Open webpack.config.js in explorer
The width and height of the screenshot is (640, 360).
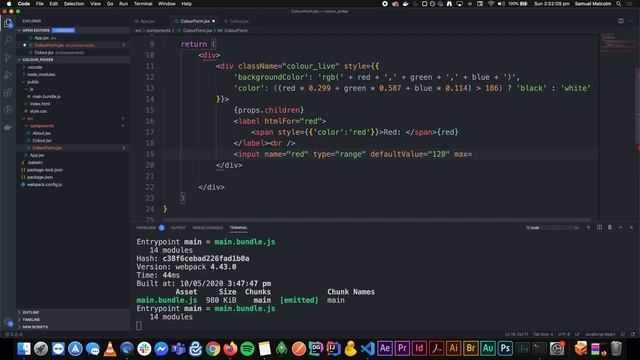(x=44, y=184)
